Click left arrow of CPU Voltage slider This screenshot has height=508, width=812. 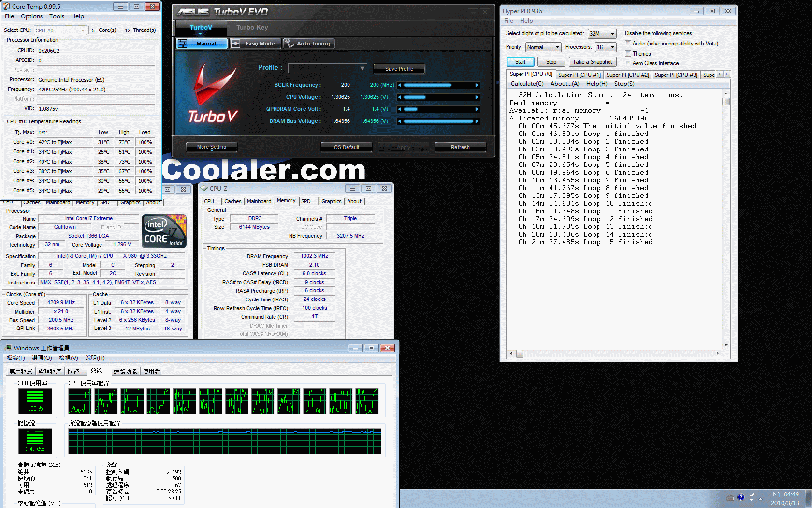400,97
